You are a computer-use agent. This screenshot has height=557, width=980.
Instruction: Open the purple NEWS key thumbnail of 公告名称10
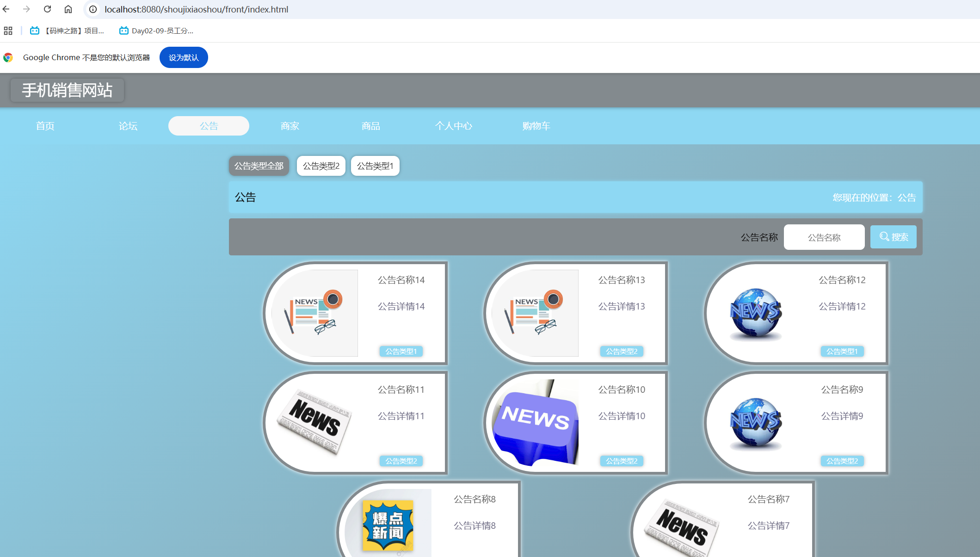(x=536, y=422)
